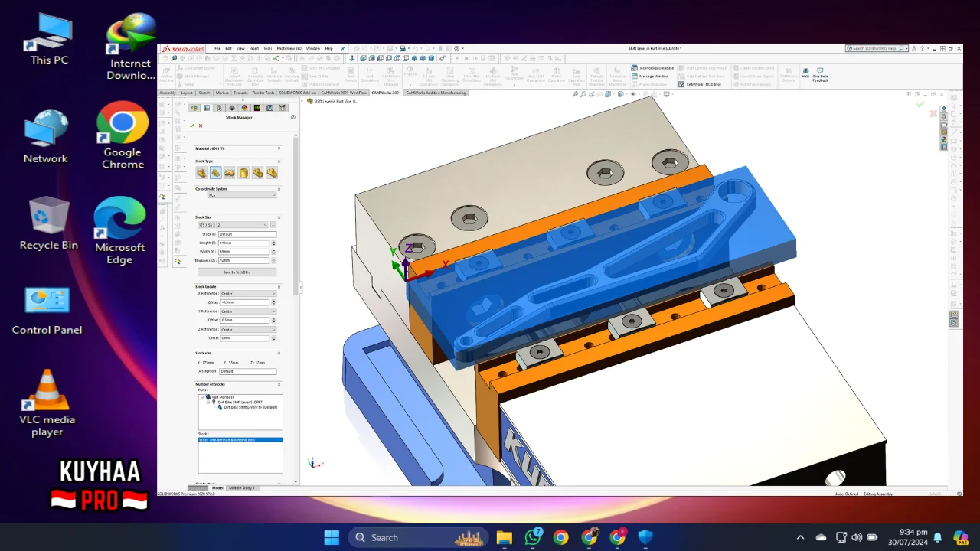Viewport: 980px width, 551px height.
Task: Collapse Stock Locate section
Action: click(x=279, y=286)
